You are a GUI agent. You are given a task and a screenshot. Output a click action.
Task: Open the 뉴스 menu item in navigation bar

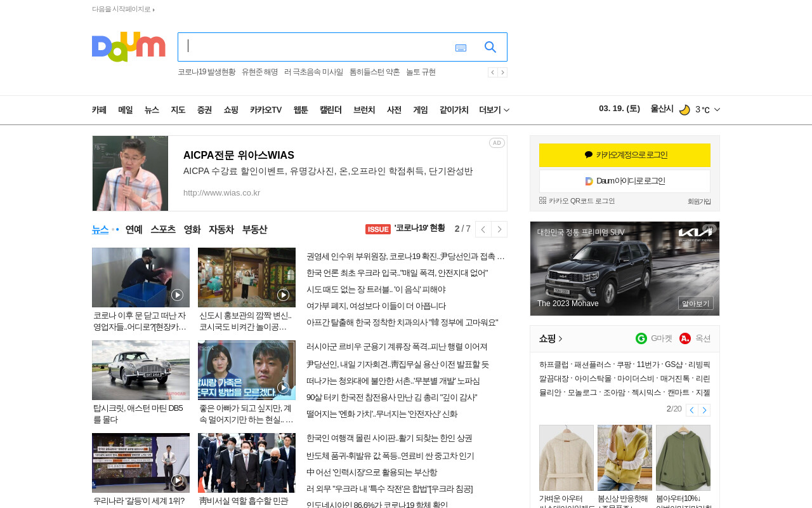pos(152,110)
